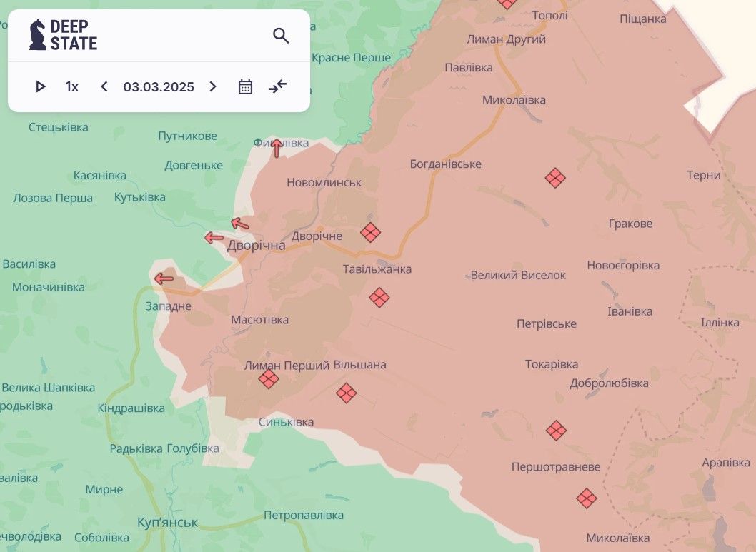The height and width of the screenshot is (552, 756).
Task: Start timeline playback with play button
Action: (41, 87)
